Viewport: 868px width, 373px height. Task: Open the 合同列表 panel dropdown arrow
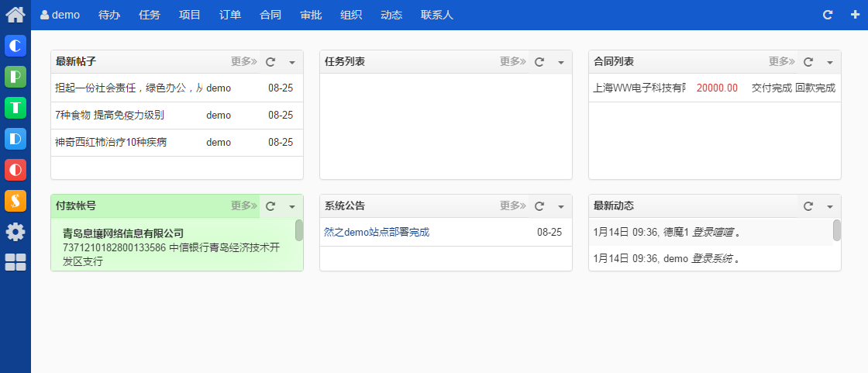pos(830,62)
